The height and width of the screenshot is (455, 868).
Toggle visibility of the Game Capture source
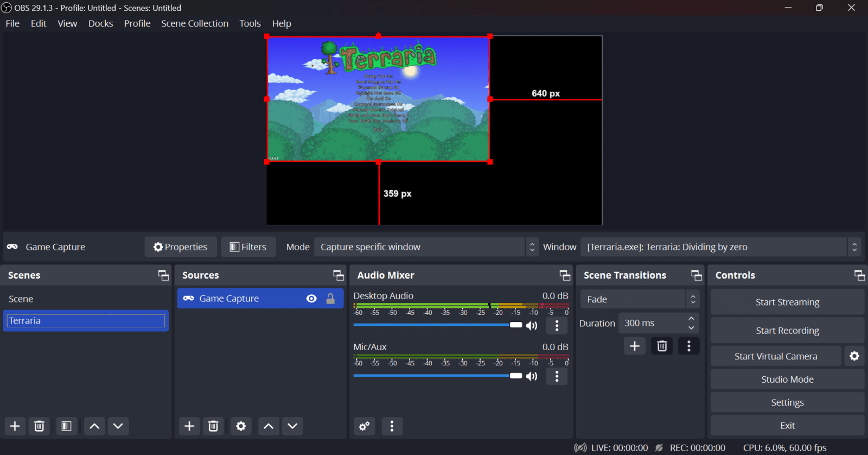(x=311, y=299)
